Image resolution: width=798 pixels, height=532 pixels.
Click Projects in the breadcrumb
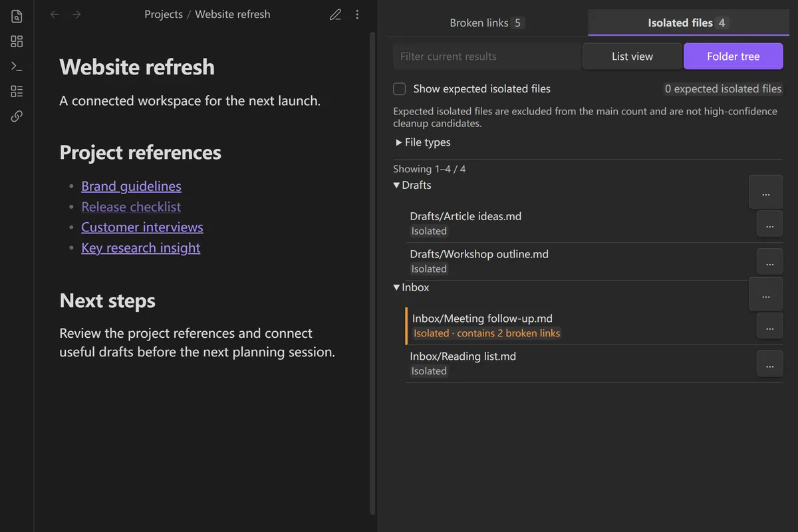[x=164, y=14]
